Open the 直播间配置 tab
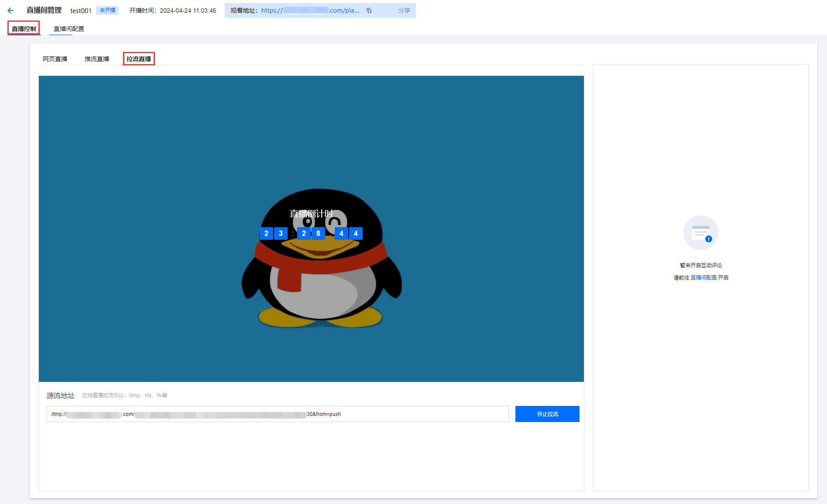 [x=69, y=29]
